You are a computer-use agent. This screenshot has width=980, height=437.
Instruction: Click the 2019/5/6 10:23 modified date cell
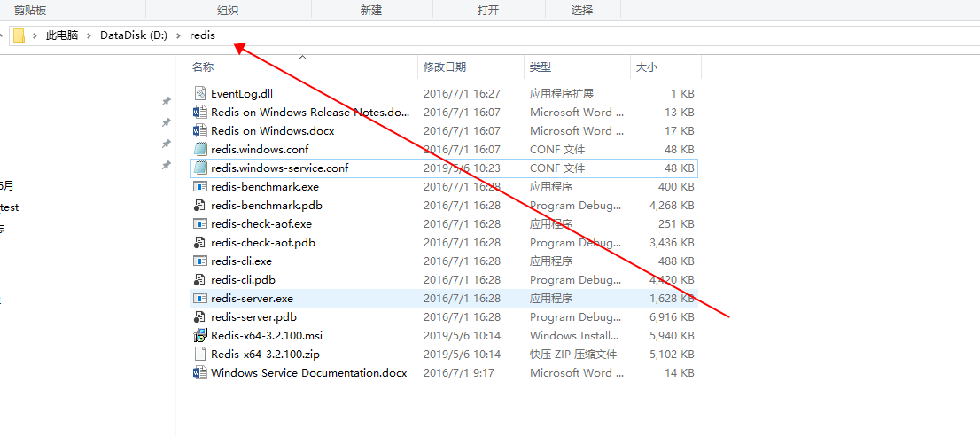point(462,168)
